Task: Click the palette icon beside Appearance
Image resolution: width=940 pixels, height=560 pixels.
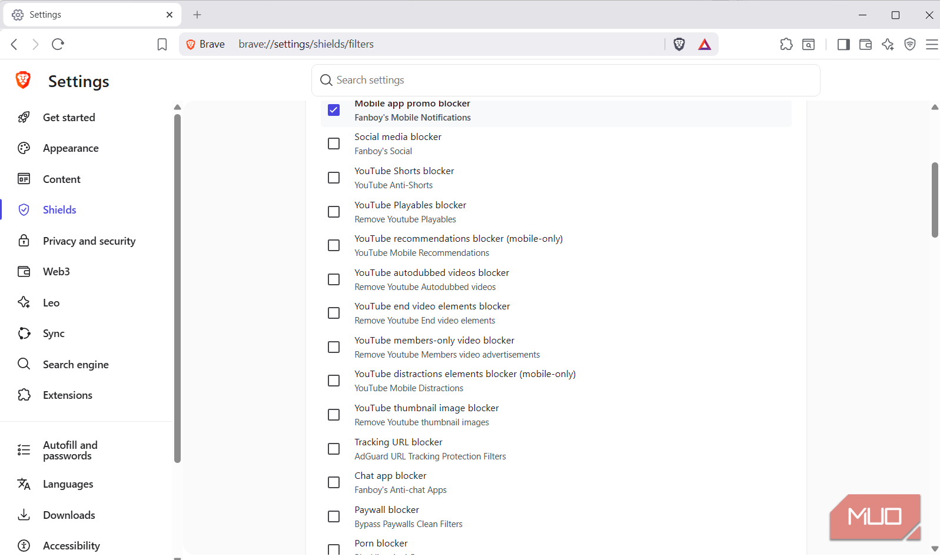Action: click(24, 148)
